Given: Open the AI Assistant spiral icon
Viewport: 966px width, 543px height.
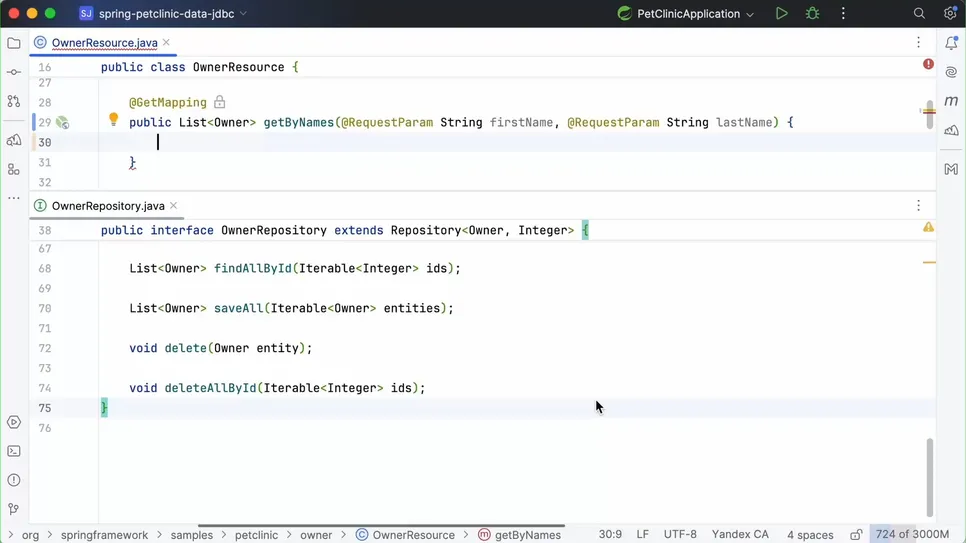Looking at the screenshot, I should coord(951,72).
